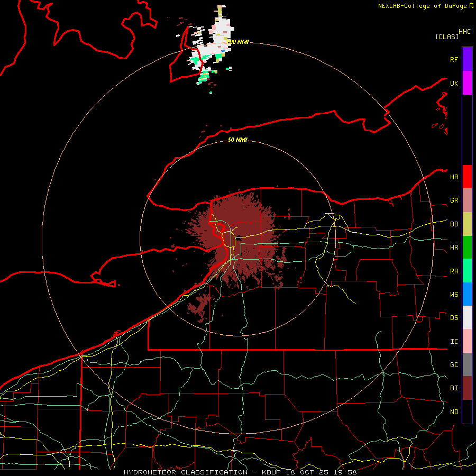Click the KBUF station identifier
The height and width of the screenshot is (476, 476).
pyautogui.click(x=271, y=472)
